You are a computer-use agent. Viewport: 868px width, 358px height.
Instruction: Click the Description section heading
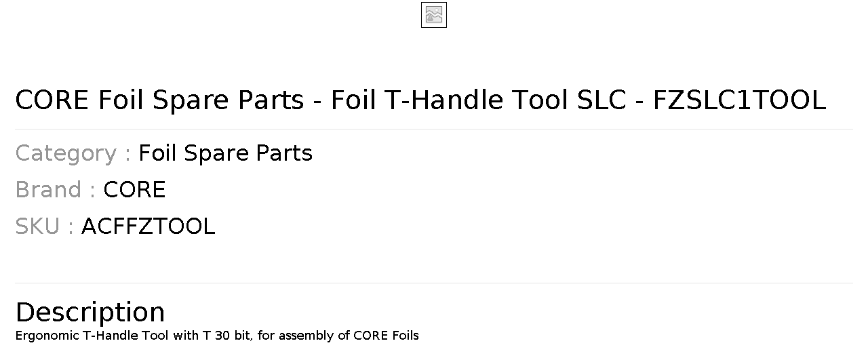click(90, 313)
